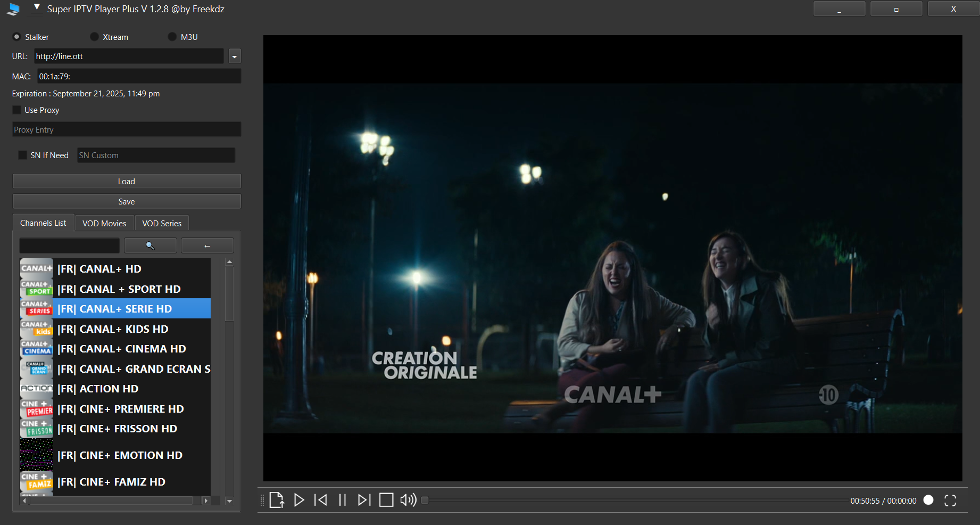980x525 pixels.
Task: Select |FR| CANAL+ GRAND ECRAN channel
Action: click(115, 368)
